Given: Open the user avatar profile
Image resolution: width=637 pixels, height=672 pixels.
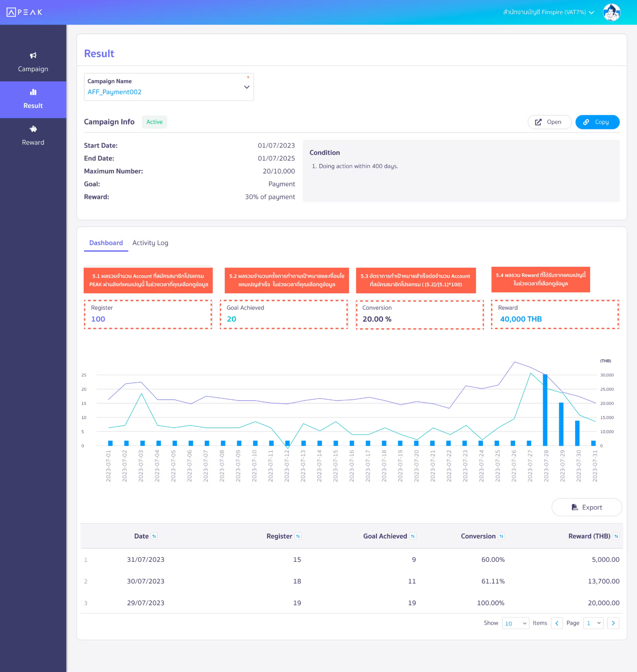Looking at the screenshot, I should click(x=611, y=12).
